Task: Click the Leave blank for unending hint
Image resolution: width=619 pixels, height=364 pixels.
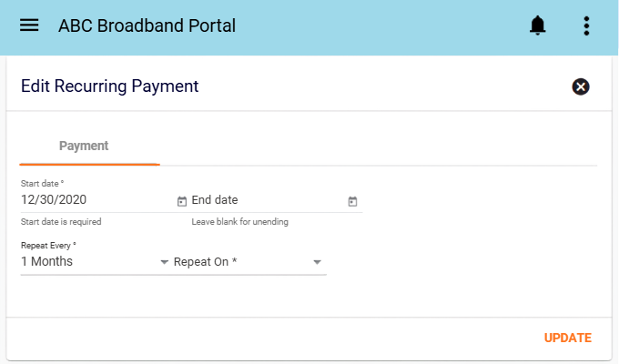Action: pos(240,222)
